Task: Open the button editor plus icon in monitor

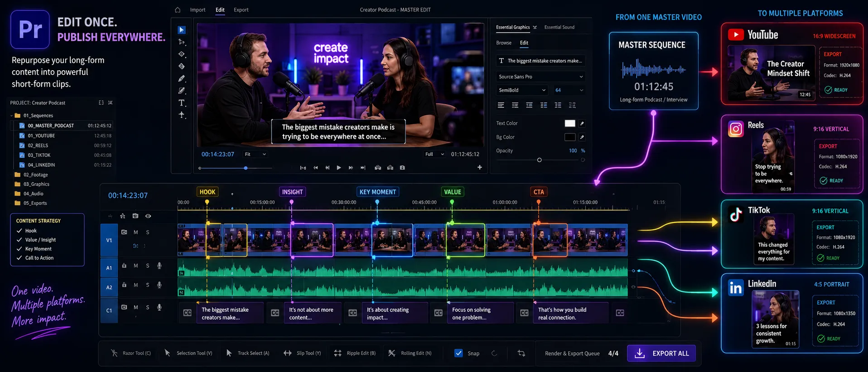Action: [480, 167]
